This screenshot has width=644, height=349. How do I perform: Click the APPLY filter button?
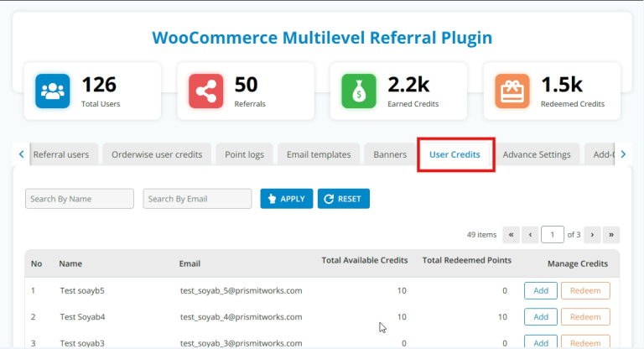[x=287, y=199]
